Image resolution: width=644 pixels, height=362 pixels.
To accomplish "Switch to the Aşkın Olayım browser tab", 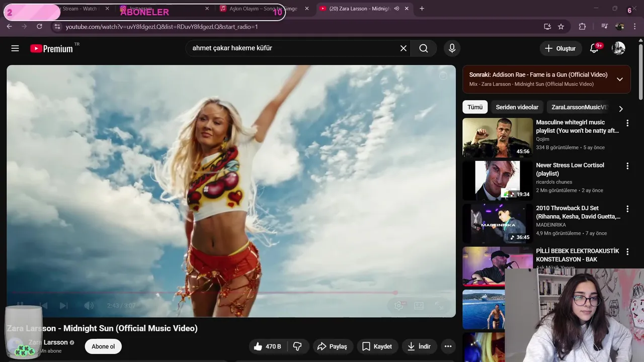I will pyautogui.click(x=264, y=9).
